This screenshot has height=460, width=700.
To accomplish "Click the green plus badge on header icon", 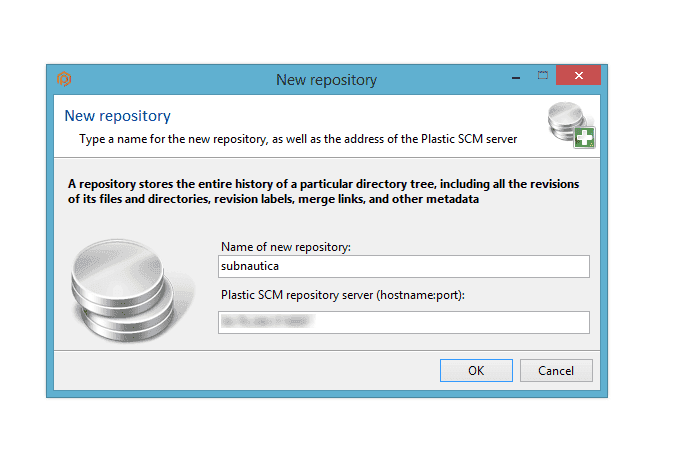I will pyautogui.click(x=584, y=138).
